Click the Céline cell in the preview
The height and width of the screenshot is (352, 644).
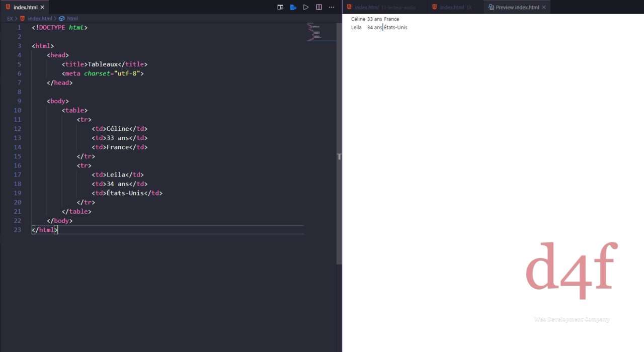pyautogui.click(x=358, y=19)
